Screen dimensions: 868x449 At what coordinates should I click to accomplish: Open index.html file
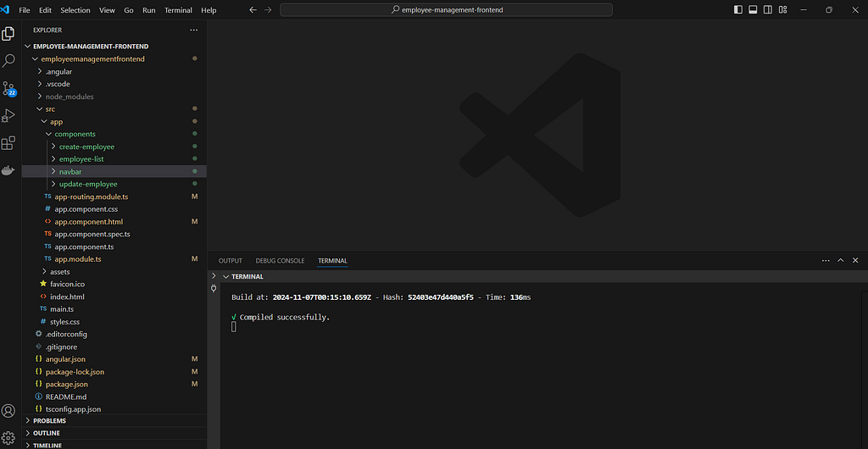(x=114, y=297)
